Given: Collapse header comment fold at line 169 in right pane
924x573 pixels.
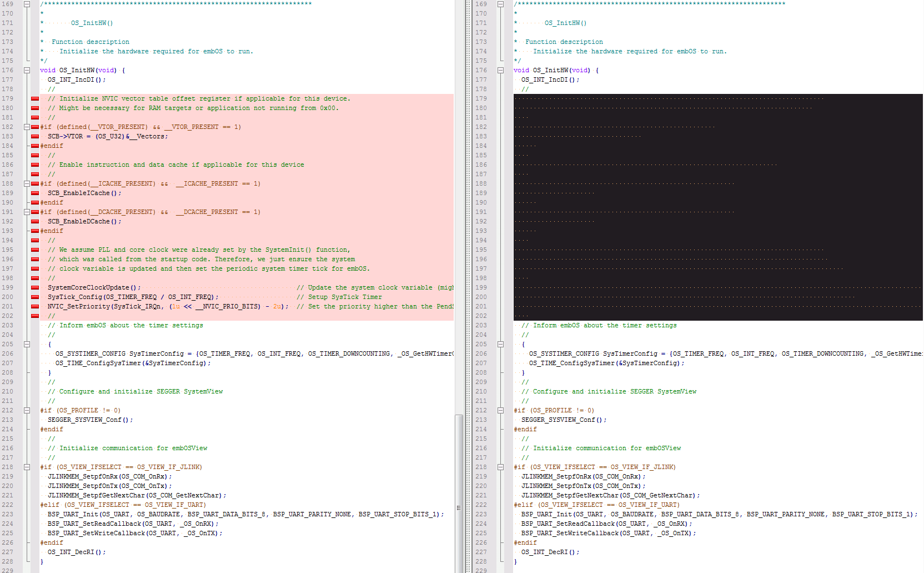Looking at the screenshot, I should point(500,4).
